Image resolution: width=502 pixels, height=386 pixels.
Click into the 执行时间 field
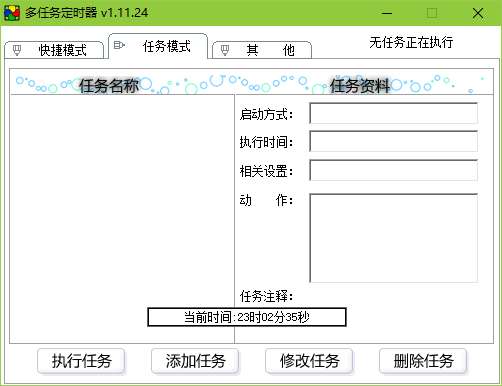point(394,141)
